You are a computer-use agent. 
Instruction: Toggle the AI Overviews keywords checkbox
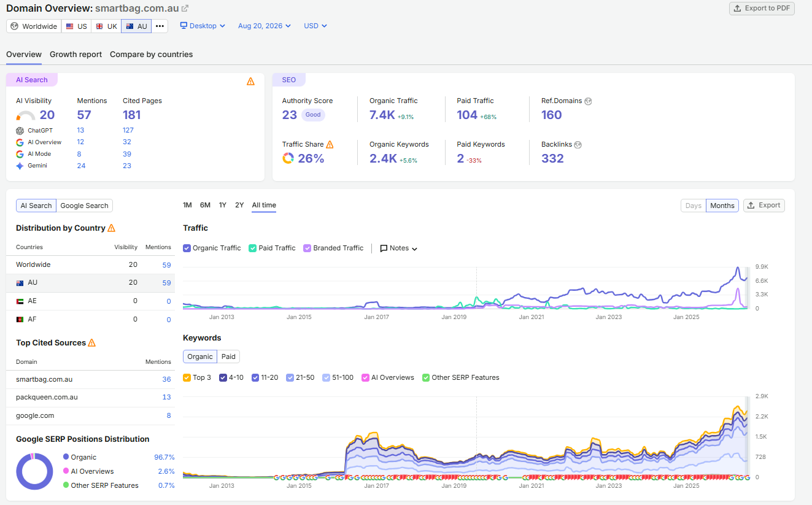pyautogui.click(x=365, y=377)
